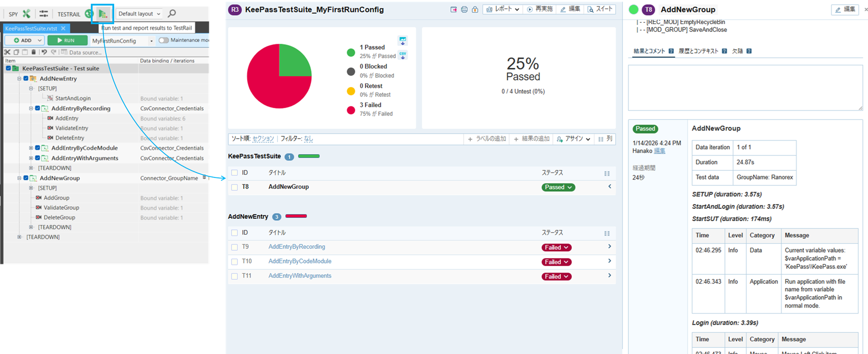Click the magnifier search icon
The height and width of the screenshot is (354, 868).
coord(172,14)
